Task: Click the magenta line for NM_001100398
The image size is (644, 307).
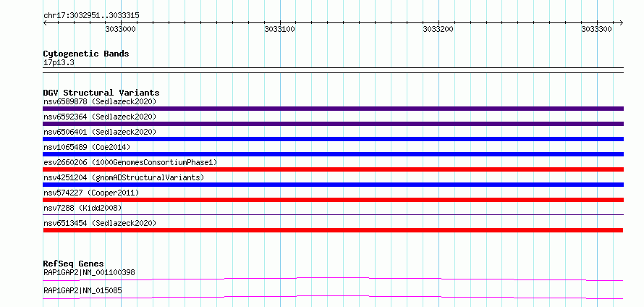Action: (333, 279)
